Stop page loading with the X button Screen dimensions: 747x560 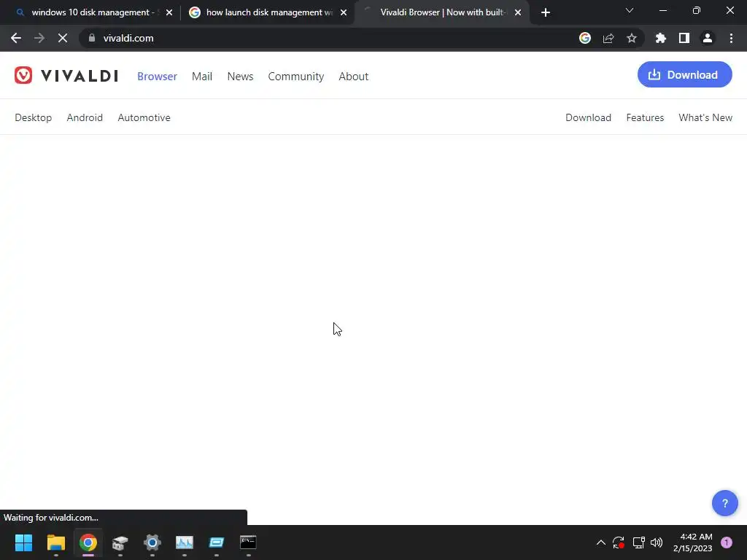tap(63, 38)
